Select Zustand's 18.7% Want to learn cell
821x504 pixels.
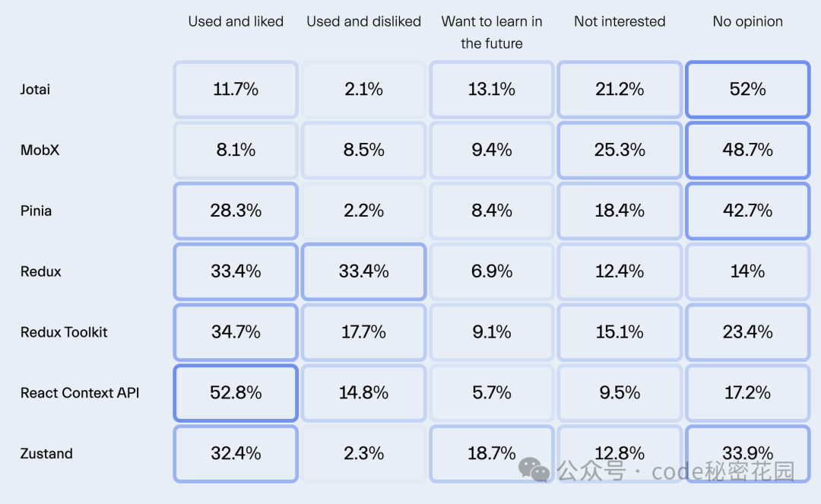click(492, 454)
